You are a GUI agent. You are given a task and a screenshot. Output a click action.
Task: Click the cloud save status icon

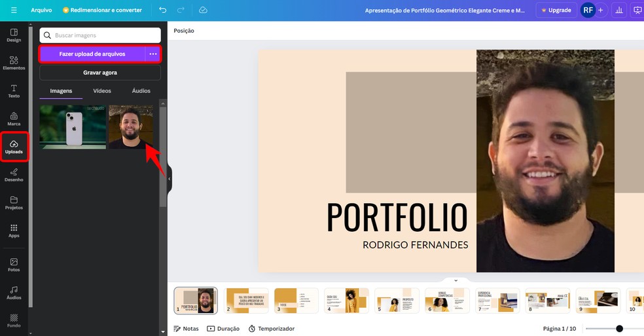coord(203,10)
